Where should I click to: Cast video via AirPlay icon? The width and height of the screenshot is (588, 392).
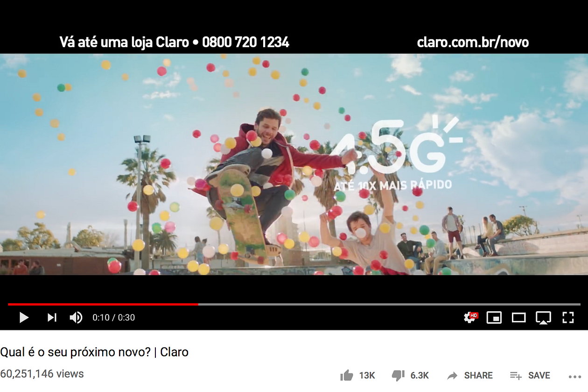[x=543, y=318]
